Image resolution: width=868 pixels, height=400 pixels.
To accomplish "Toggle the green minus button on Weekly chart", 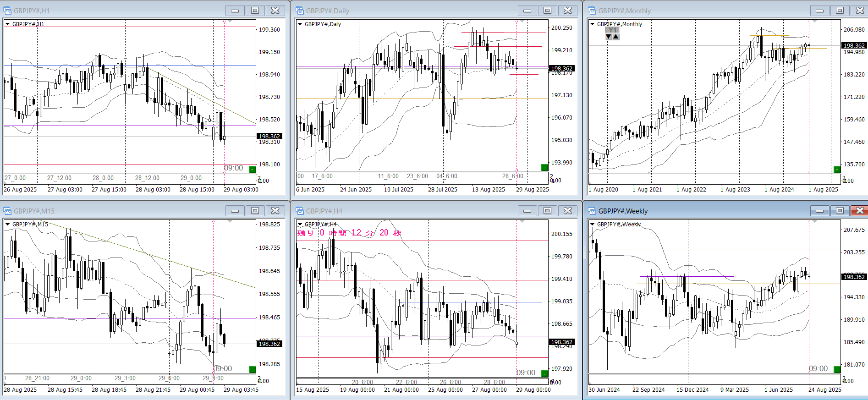I will pyautogui.click(x=837, y=370).
